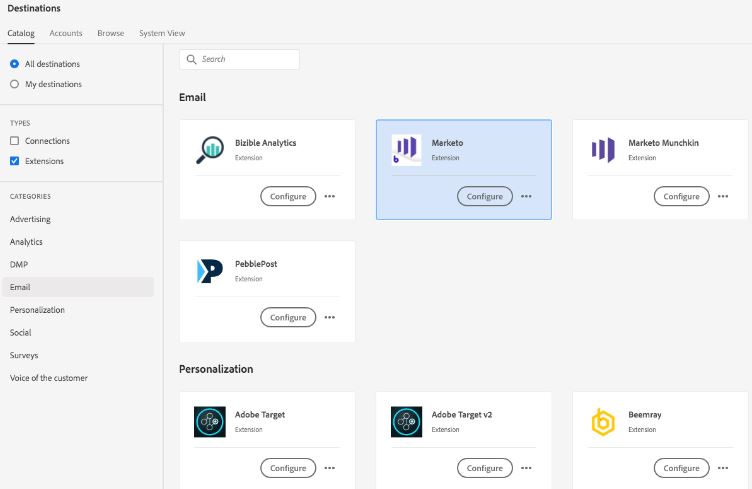Click the Adobe Target v2 card title
This screenshot has width=752, height=489.
[x=461, y=415]
